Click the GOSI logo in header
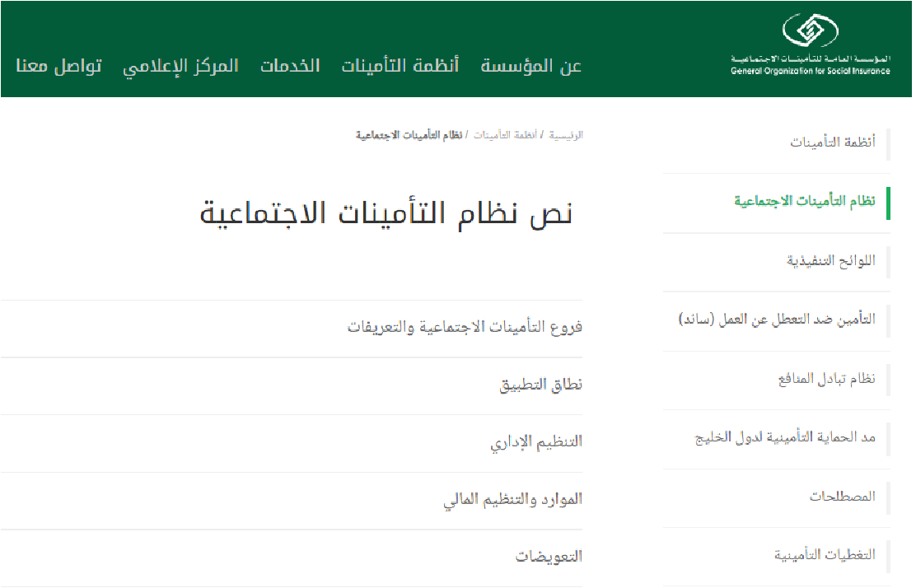This screenshot has width=916, height=588. pos(810,46)
